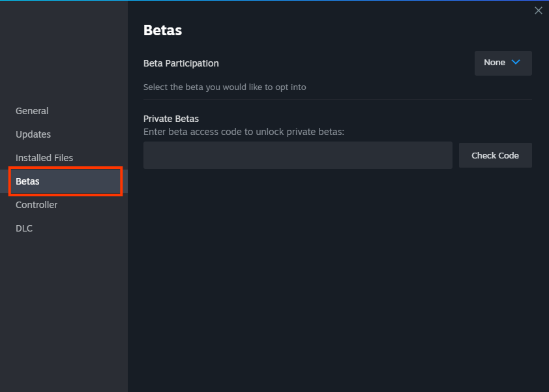This screenshot has height=392, width=549.
Task: Switch to the General settings page
Action: 31,111
